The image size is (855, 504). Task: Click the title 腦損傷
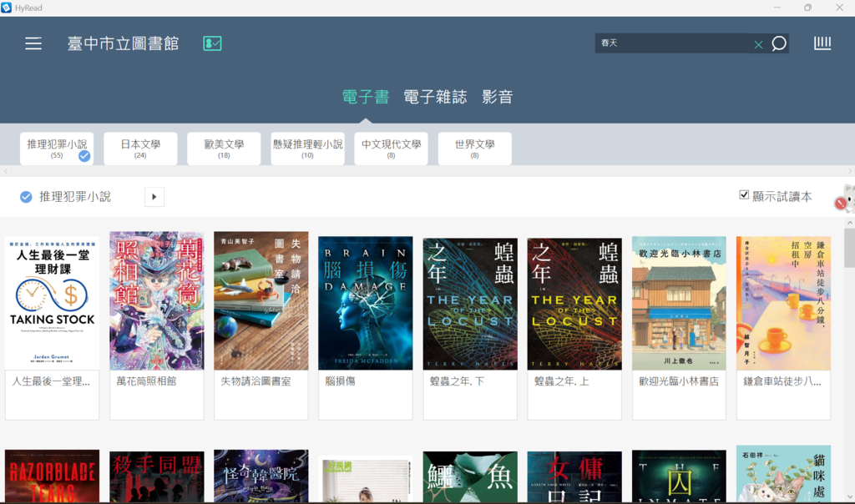(341, 381)
